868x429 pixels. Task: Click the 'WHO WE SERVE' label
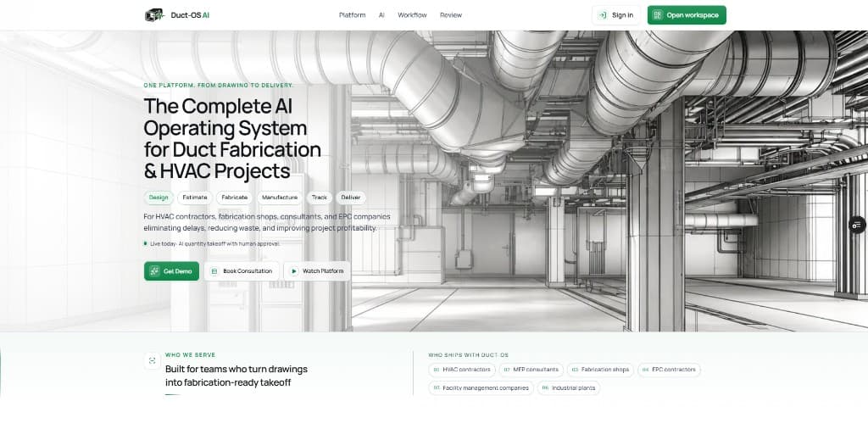click(191, 355)
